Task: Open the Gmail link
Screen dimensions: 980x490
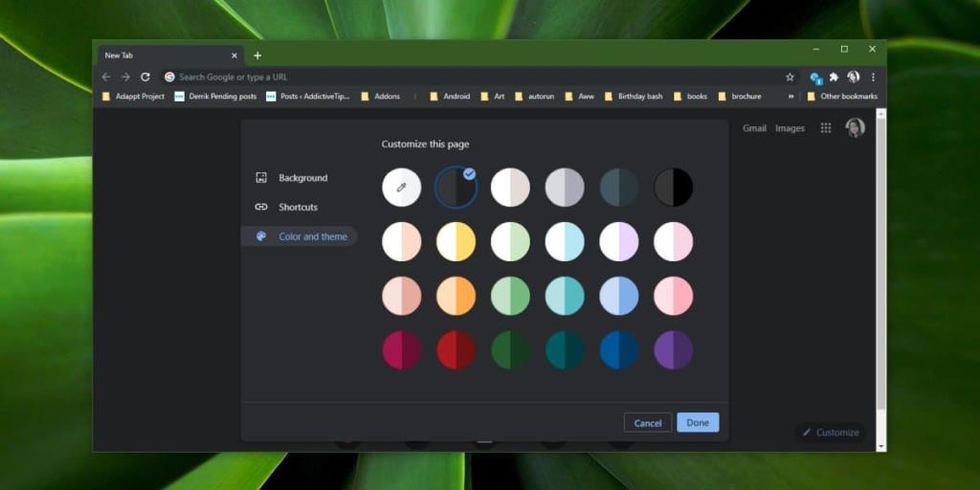Action: coord(754,128)
